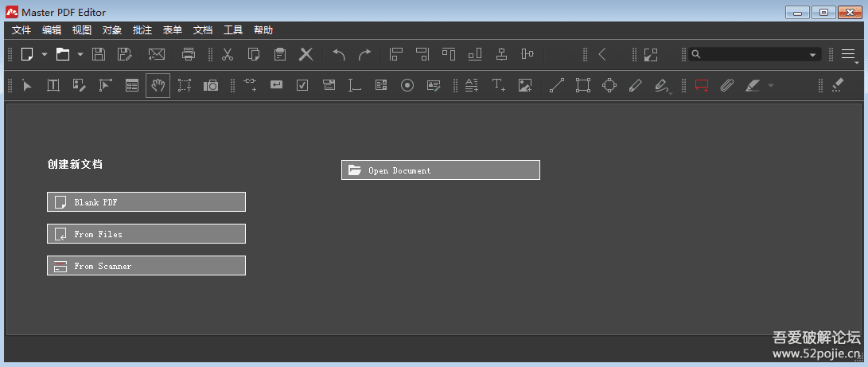Click the Send by email envelope icon
Screen dimensions: 868x367
coord(156,54)
